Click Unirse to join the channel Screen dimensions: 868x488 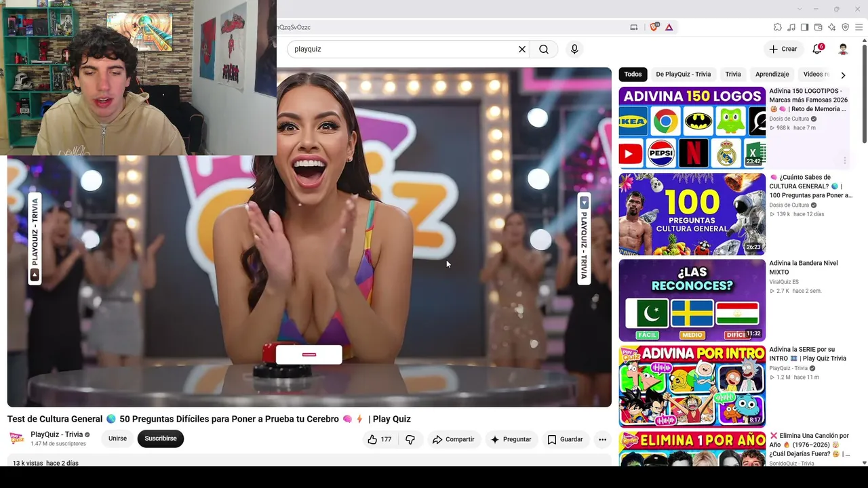(117, 439)
